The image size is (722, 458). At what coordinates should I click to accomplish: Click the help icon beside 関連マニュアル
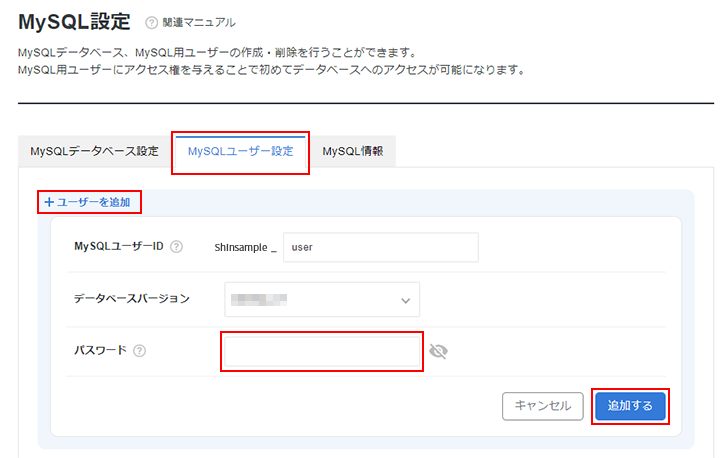(152, 22)
